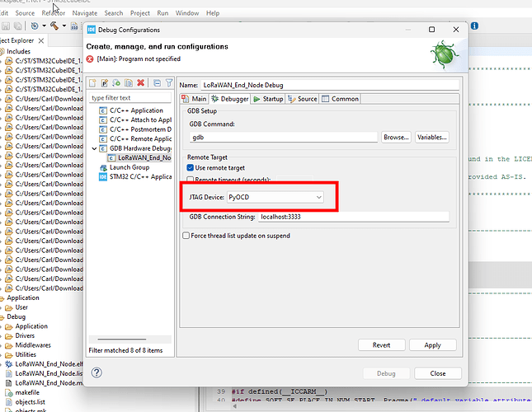Click the help question mark icon
This screenshot has width=532, height=412.
pyautogui.click(x=96, y=373)
